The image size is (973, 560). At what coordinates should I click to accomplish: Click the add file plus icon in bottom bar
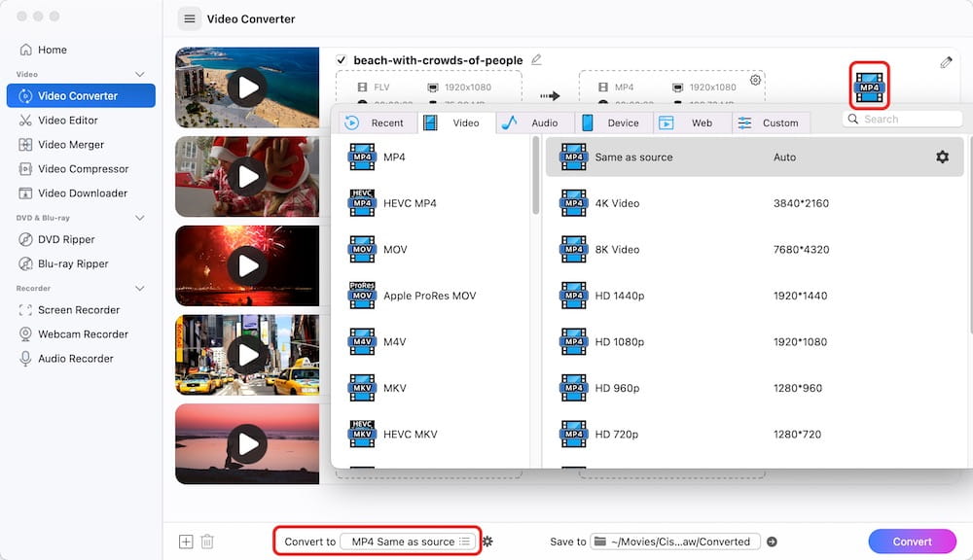(186, 542)
